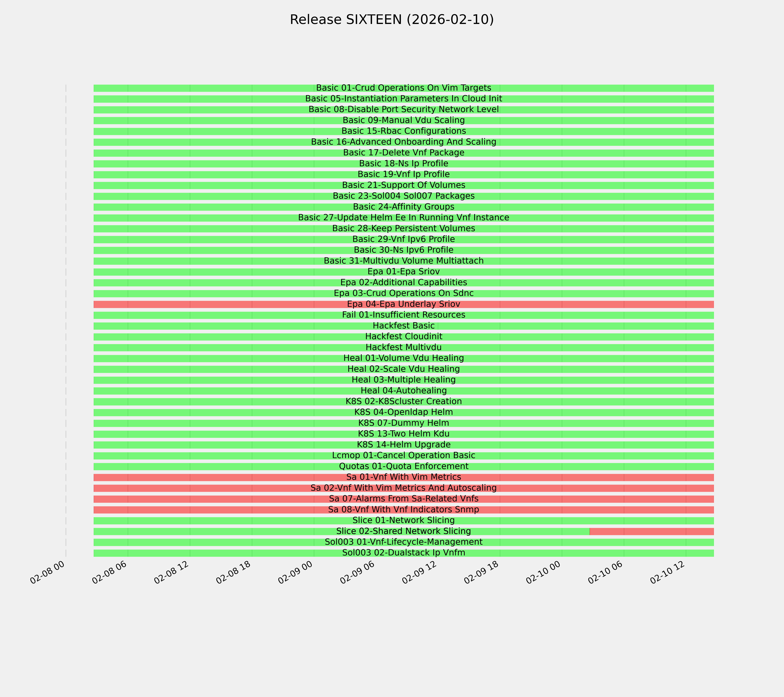Select the Sa 08-Vnf With Vnf Indicators Snmp bar
This screenshot has width=784, height=697.
pyautogui.click(x=403, y=510)
